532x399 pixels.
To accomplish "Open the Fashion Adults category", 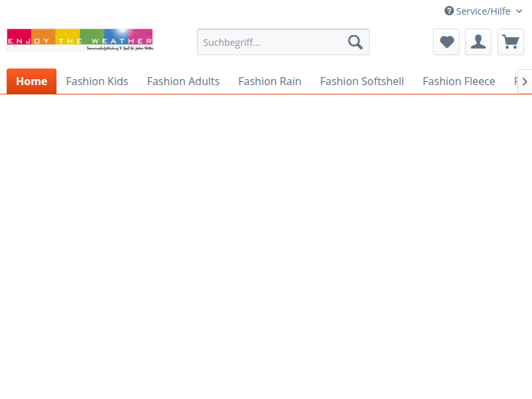I will coord(183,81).
